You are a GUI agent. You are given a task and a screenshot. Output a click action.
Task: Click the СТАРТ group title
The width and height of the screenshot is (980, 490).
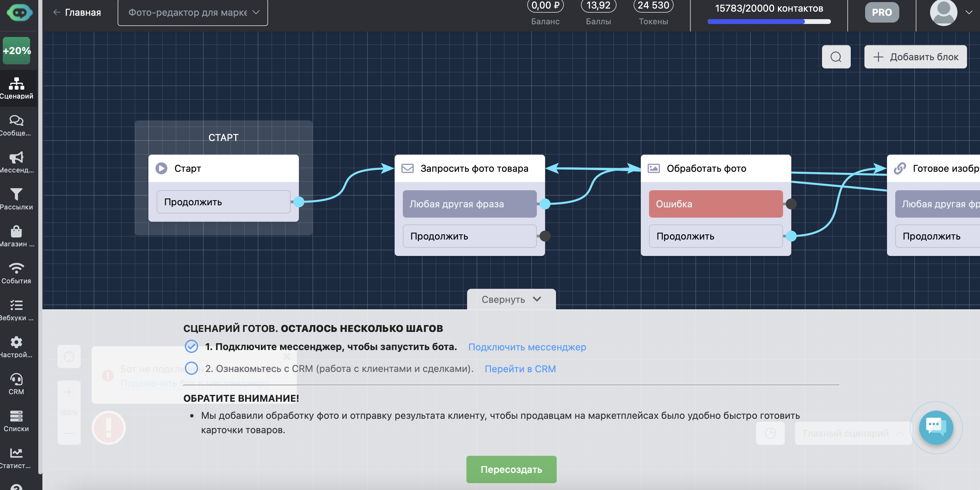tap(223, 138)
